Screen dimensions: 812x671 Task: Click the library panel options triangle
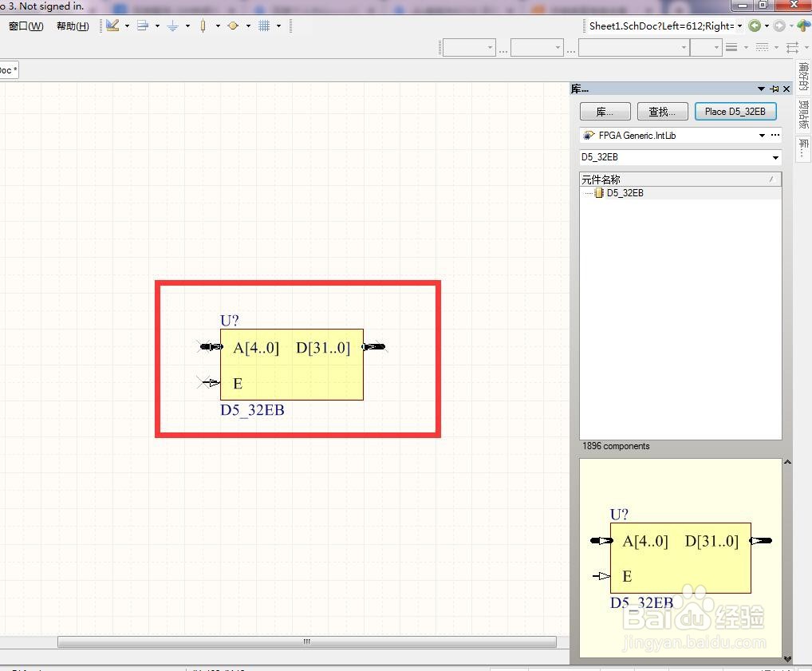[x=761, y=89]
